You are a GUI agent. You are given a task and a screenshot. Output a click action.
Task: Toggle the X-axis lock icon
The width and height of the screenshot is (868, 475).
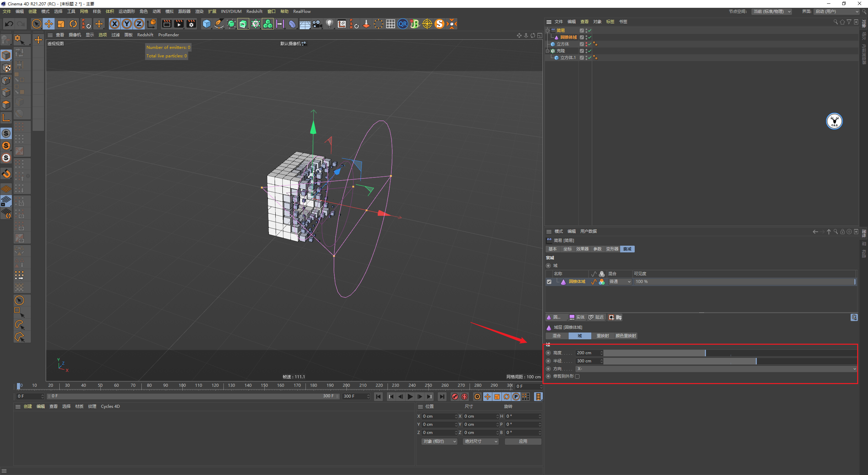point(115,24)
